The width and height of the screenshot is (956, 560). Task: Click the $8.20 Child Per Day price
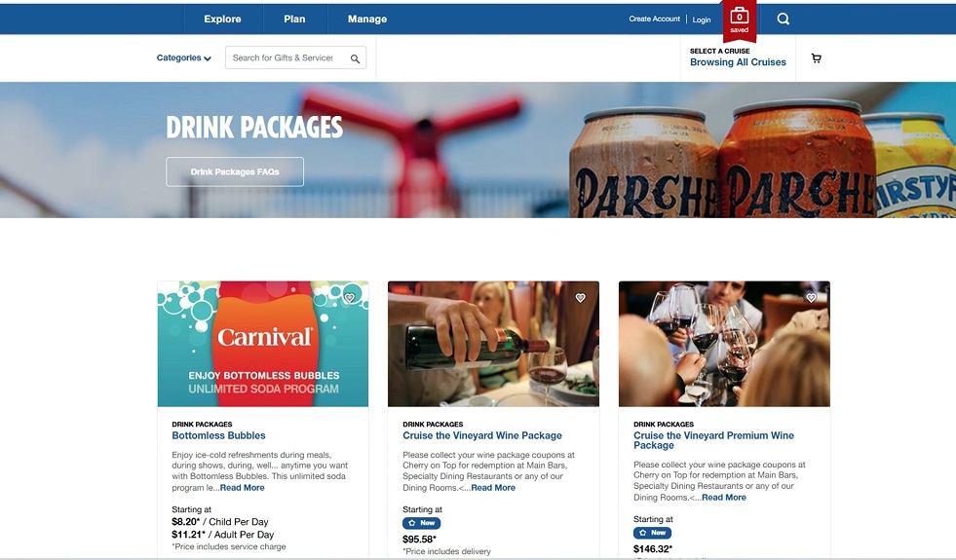click(x=220, y=522)
